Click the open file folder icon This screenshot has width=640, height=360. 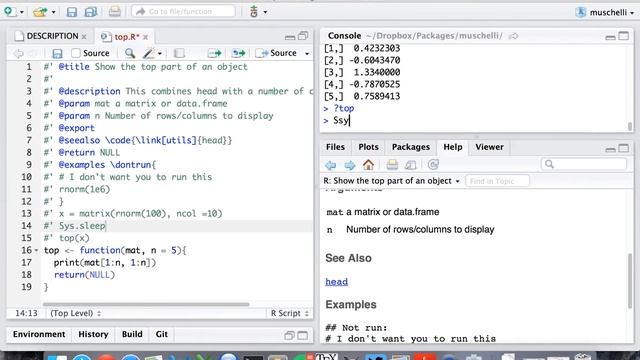pos(40,11)
